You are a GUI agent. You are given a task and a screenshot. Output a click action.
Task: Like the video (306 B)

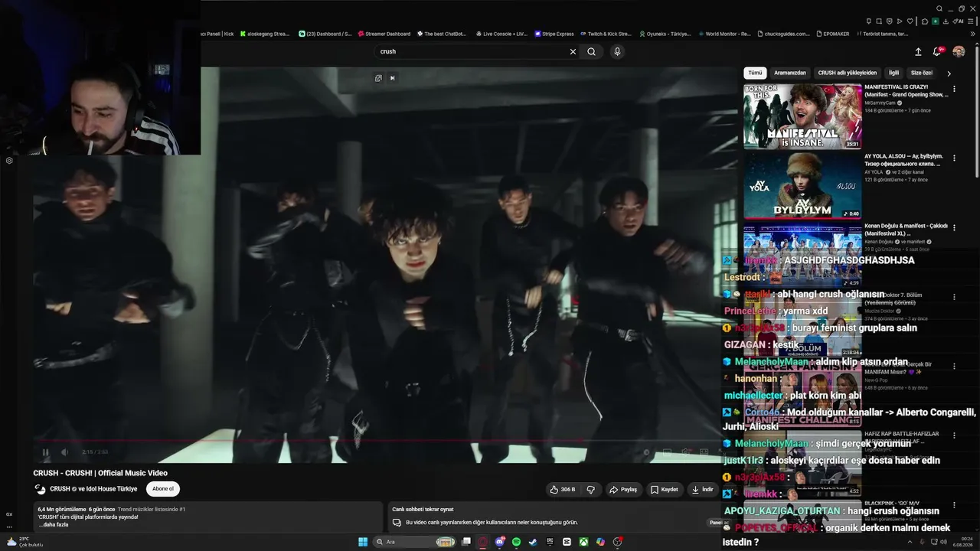[562, 489]
